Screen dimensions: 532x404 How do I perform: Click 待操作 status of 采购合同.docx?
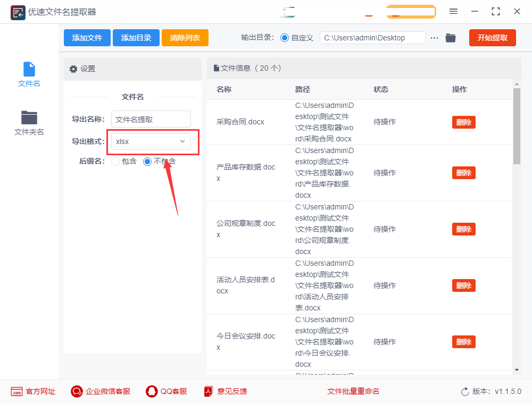[x=385, y=122]
